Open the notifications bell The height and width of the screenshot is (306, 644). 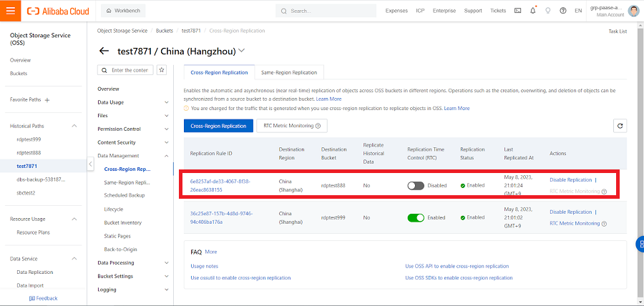(x=533, y=11)
